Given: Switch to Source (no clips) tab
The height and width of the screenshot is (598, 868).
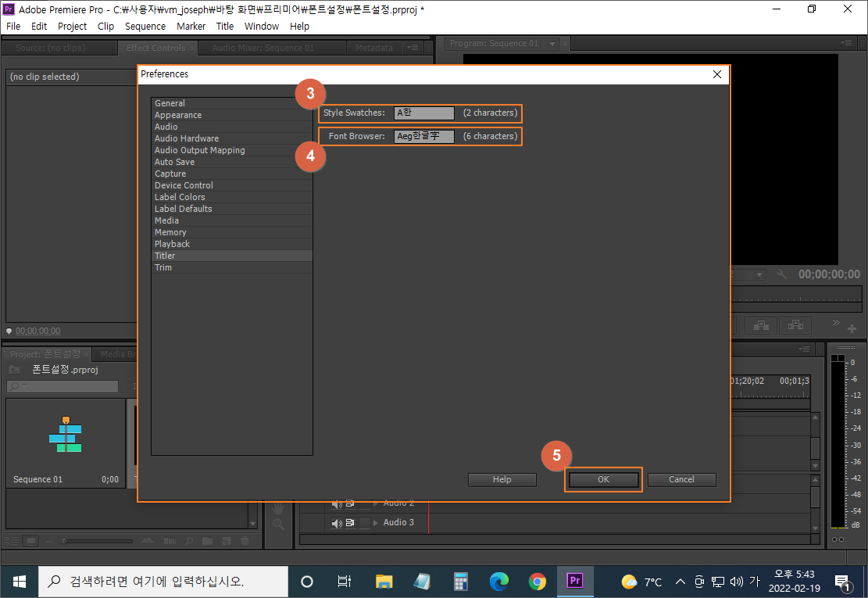Looking at the screenshot, I should pyautogui.click(x=50, y=48).
